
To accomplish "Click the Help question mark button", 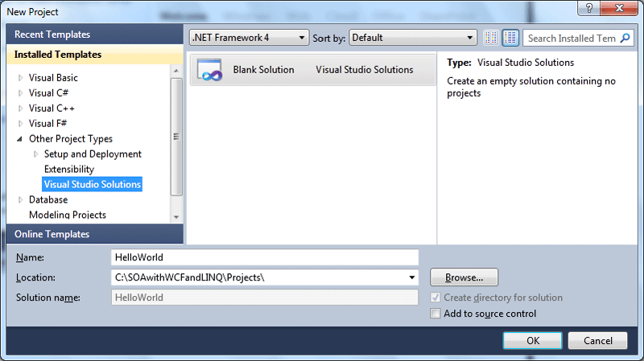I will [589, 8].
